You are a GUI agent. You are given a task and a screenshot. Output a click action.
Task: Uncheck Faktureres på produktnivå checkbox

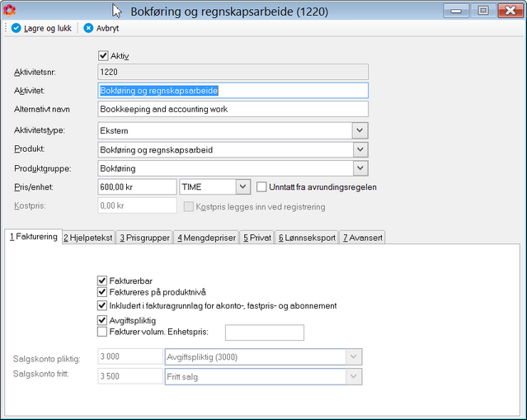[x=102, y=292]
